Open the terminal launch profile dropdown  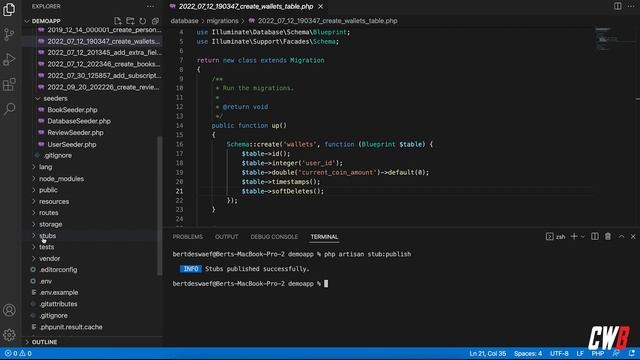click(x=583, y=237)
